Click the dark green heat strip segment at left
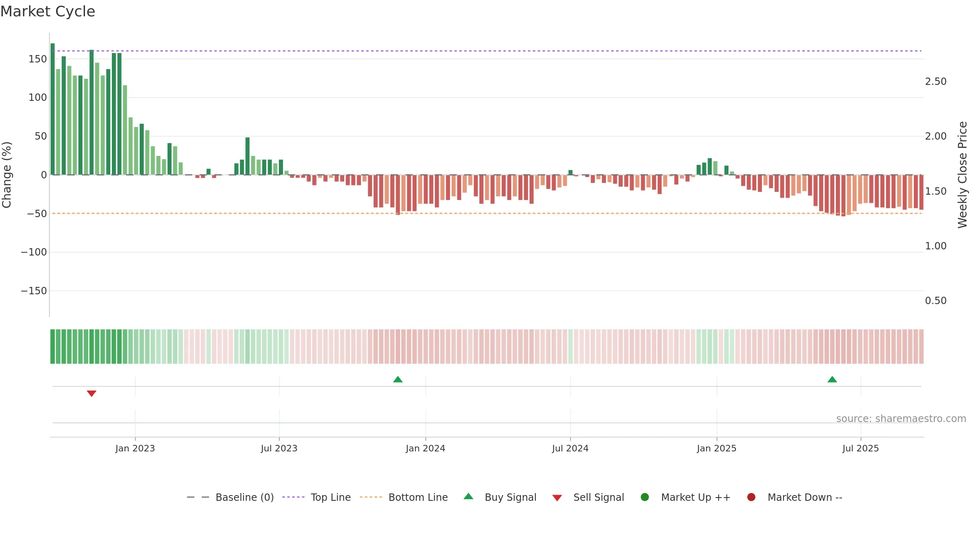This screenshot has height=551, width=980. (x=53, y=347)
